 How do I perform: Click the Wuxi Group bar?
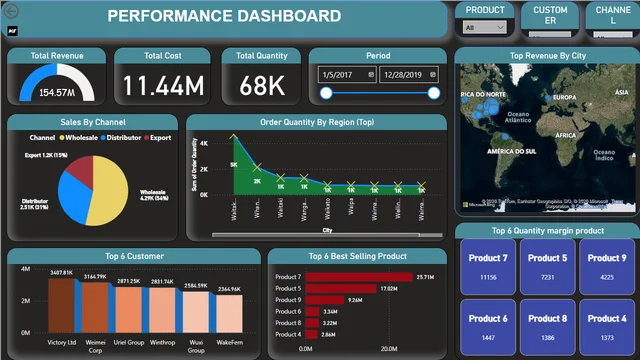tap(196, 312)
